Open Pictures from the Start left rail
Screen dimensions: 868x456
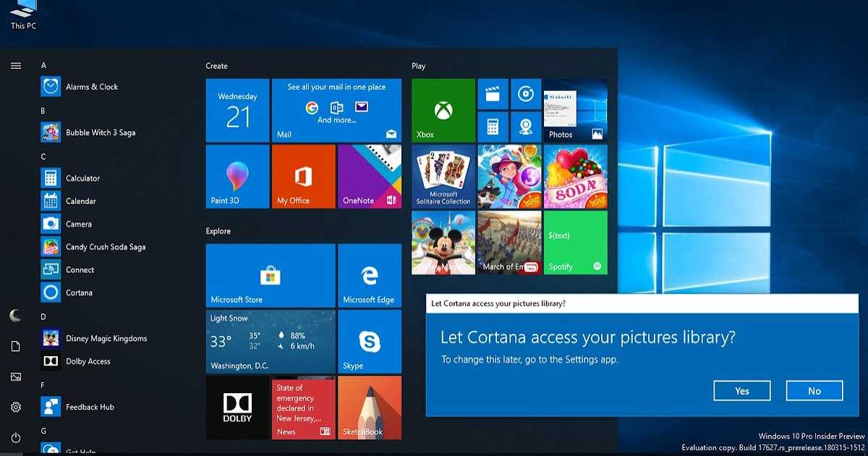pos(16,377)
